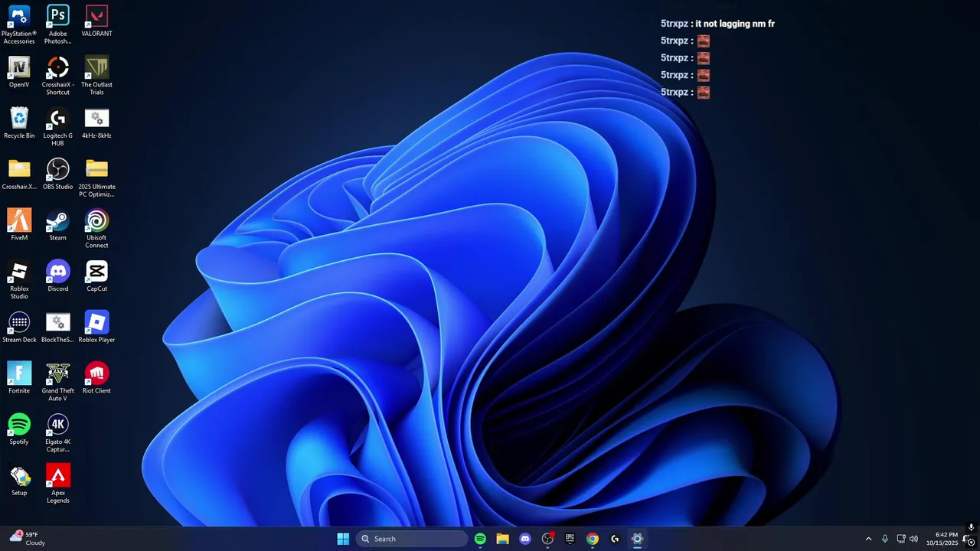980x551 pixels.
Task: Select the BlockTheS... desktop file
Action: [57, 328]
